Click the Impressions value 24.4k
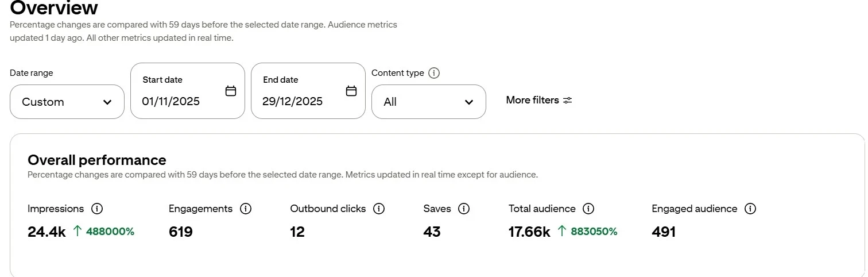Viewport: 868px width, 277px height. point(46,232)
